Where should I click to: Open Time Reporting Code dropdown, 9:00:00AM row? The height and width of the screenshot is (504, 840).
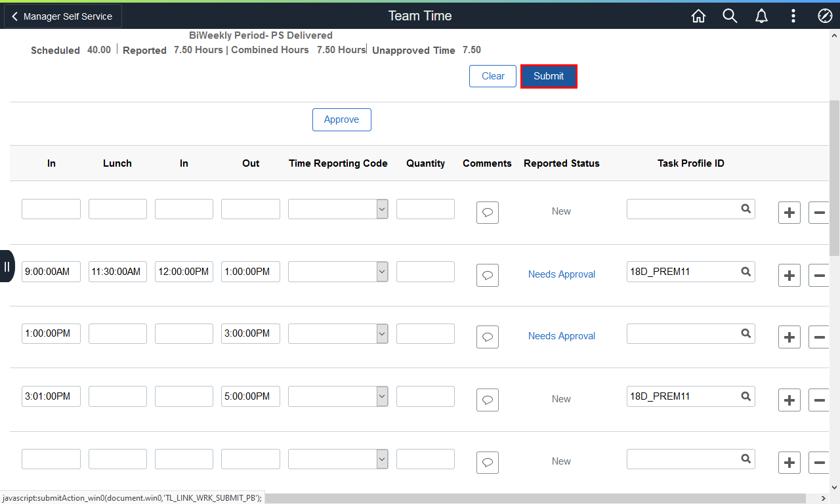(x=338, y=272)
